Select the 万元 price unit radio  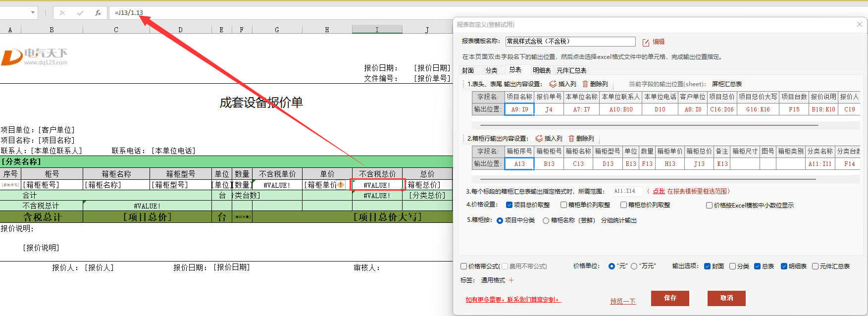[634, 266]
